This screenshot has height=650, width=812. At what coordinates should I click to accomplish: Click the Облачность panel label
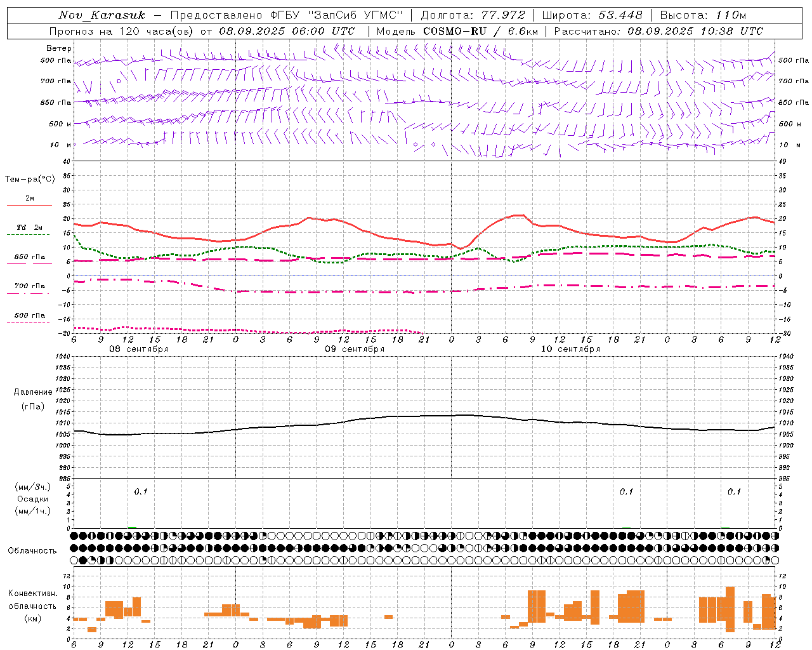(x=32, y=551)
